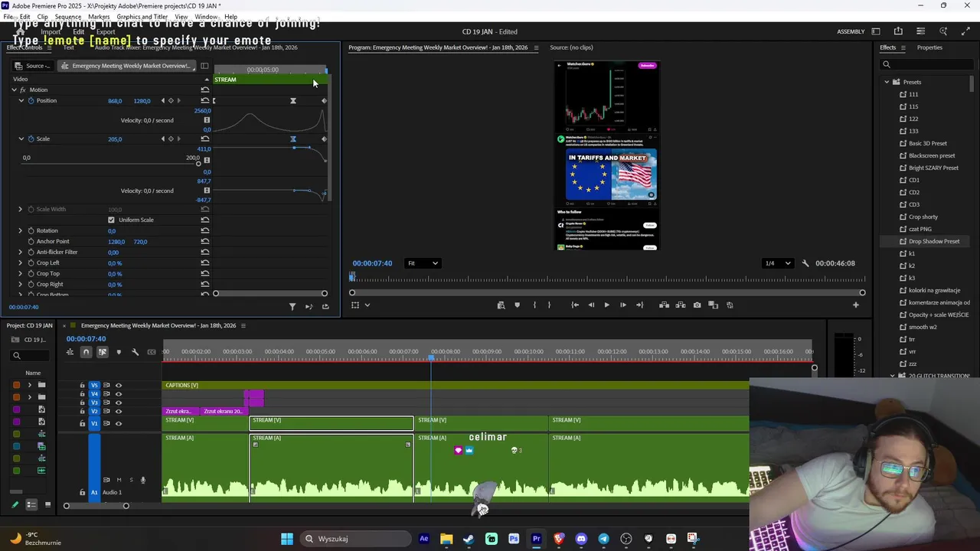Collapse the Motion effect group
The image size is (980, 551).
pyautogui.click(x=14, y=90)
